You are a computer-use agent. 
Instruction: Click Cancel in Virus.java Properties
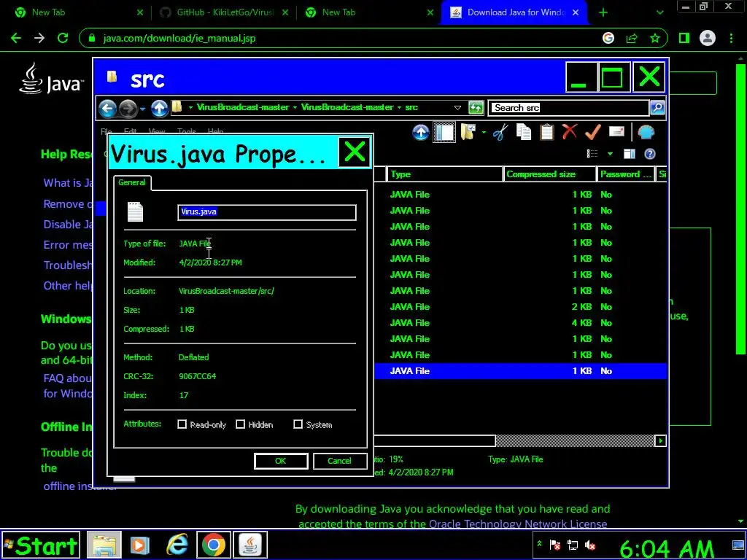coord(339,461)
